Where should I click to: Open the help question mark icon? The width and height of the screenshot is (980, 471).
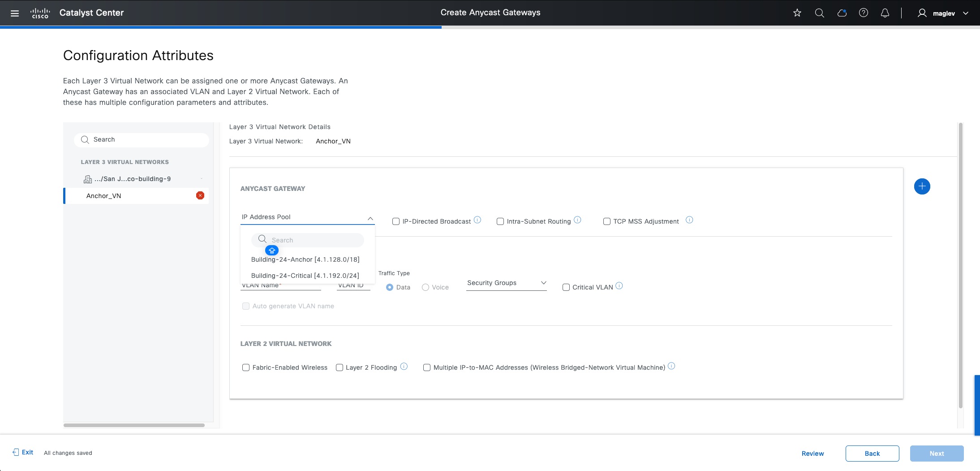864,13
